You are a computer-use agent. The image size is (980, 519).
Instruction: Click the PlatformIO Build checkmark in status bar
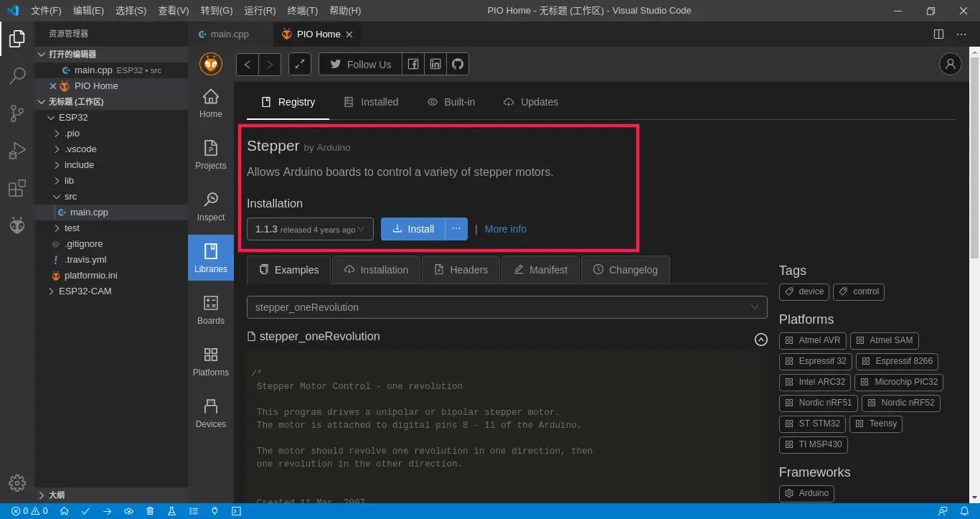click(x=85, y=511)
